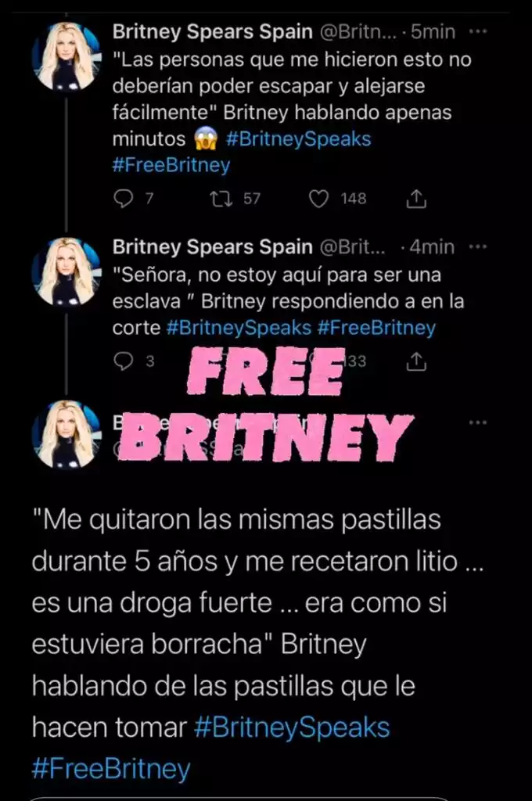Share the first tweet via share icon
Viewport: 532px width, 801px height.
[416, 198]
